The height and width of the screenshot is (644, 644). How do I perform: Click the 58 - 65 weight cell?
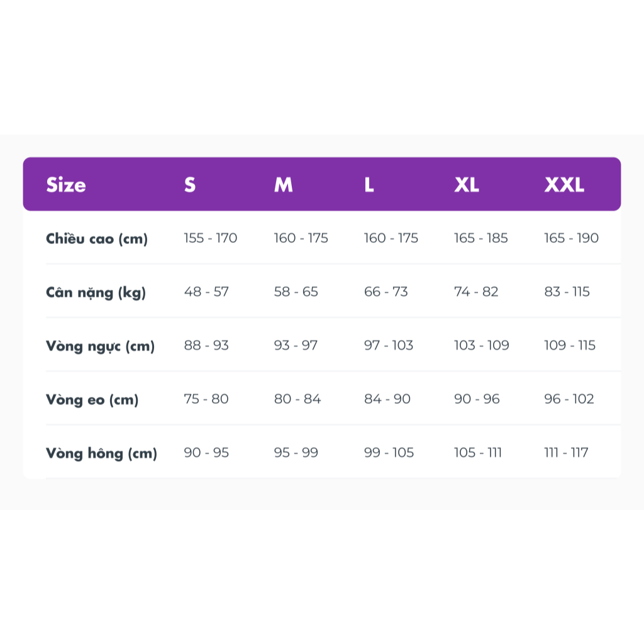click(x=296, y=292)
